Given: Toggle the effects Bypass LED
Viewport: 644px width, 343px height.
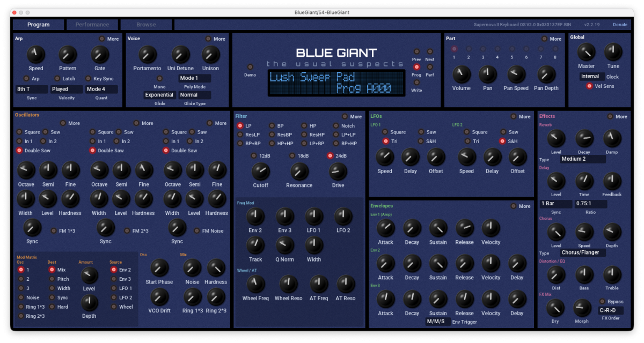Looking at the screenshot, I should tap(602, 302).
